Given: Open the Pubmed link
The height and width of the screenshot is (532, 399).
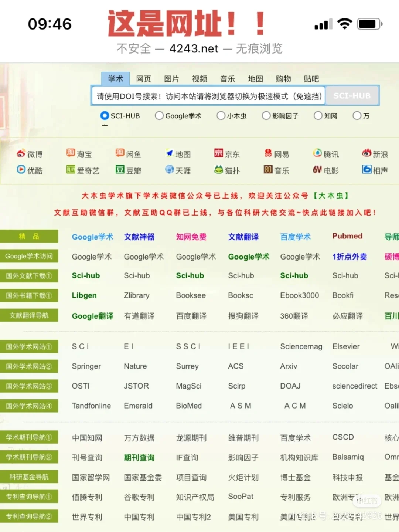Looking at the screenshot, I should click(x=347, y=236).
